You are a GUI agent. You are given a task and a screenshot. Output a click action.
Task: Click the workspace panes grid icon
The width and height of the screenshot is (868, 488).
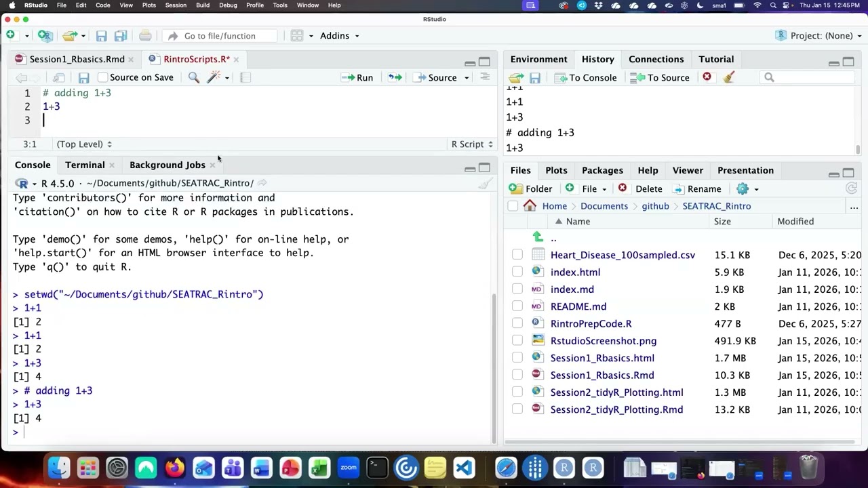point(296,36)
